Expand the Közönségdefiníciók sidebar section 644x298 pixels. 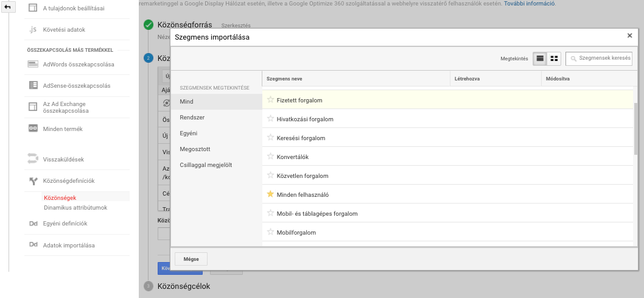tap(68, 181)
